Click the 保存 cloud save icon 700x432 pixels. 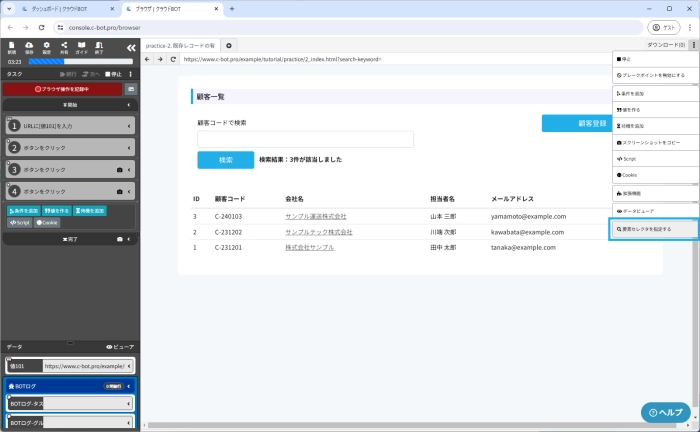click(x=29, y=47)
